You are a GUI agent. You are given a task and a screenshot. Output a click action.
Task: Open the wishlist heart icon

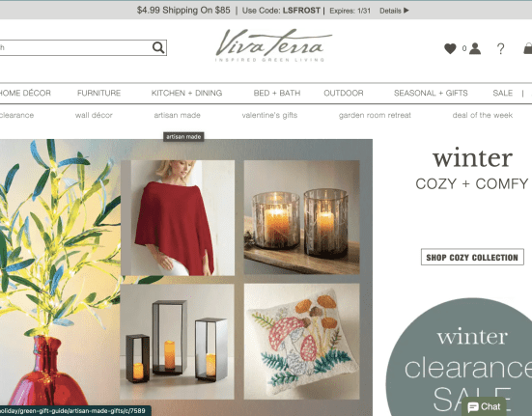tap(450, 48)
